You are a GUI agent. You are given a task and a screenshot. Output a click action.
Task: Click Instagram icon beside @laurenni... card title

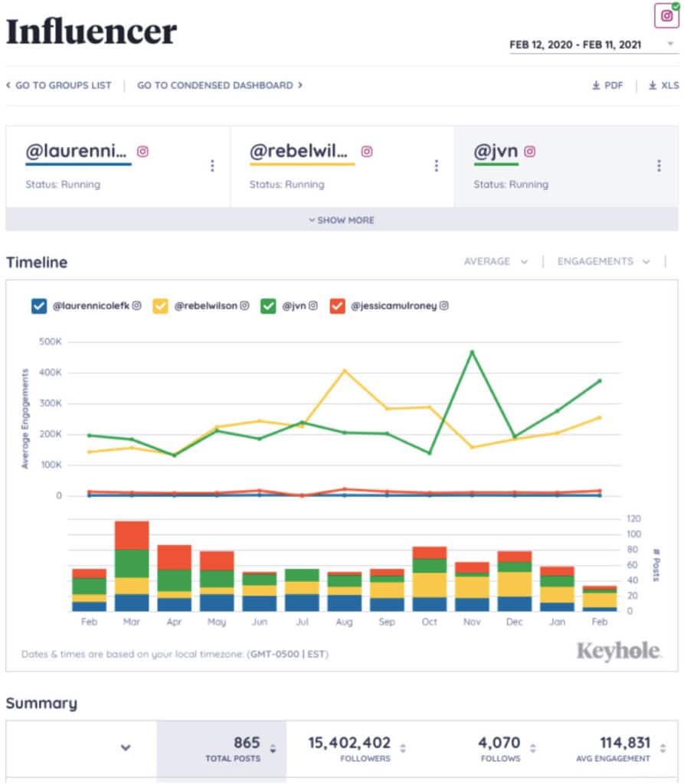(x=142, y=151)
